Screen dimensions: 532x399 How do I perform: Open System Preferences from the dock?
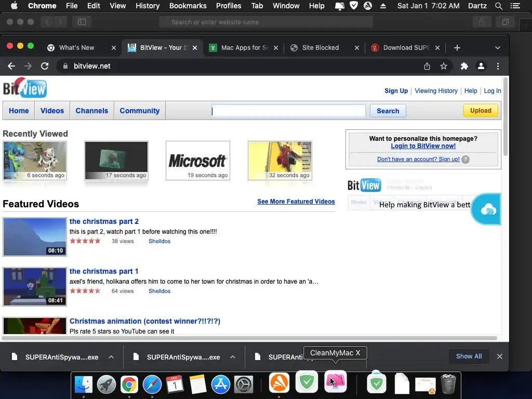[x=244, y=384]
